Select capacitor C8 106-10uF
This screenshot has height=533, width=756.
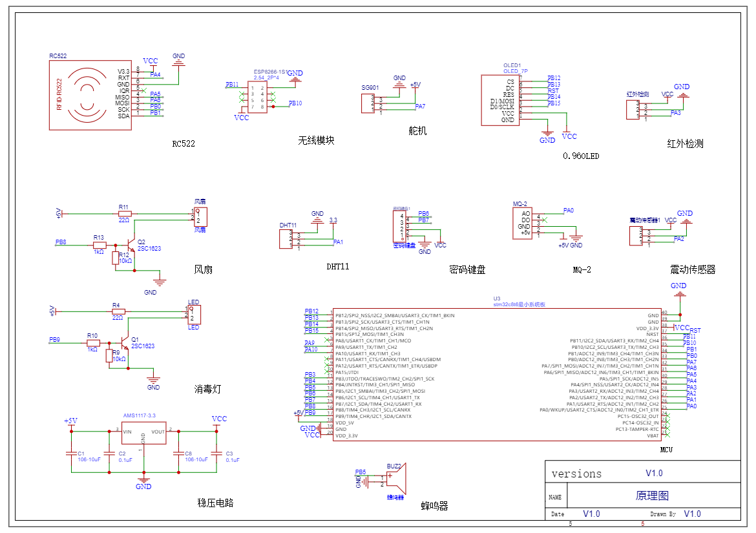pos(178,454)
